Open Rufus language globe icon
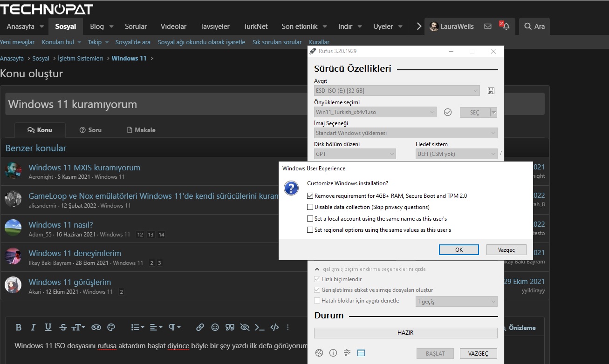609x364 pixels. (319, 353)
